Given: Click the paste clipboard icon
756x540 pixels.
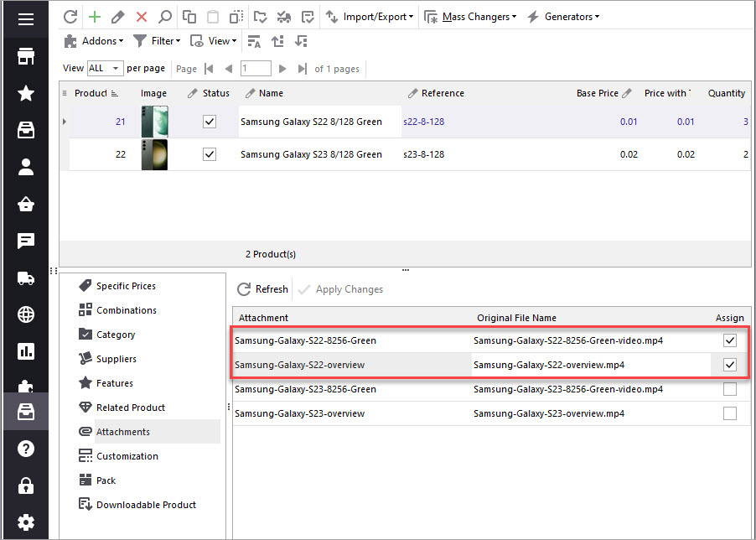Looking at the screenshot, I should tap(213, 17).
